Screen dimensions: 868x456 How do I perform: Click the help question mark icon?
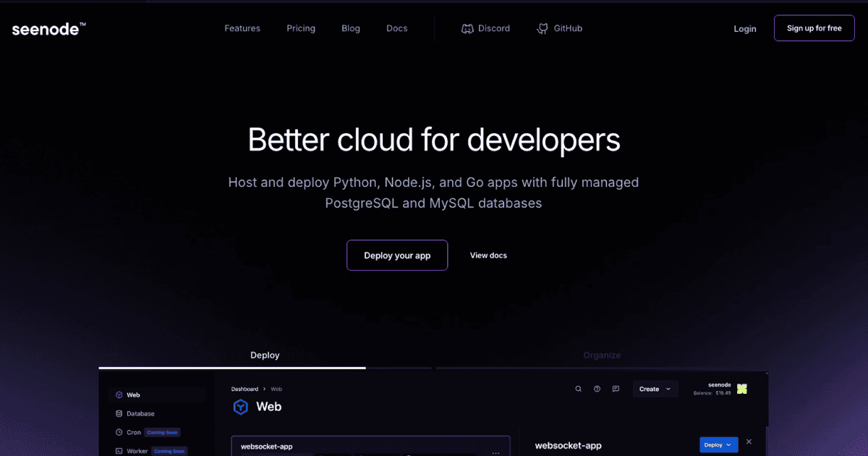point(597,389)
